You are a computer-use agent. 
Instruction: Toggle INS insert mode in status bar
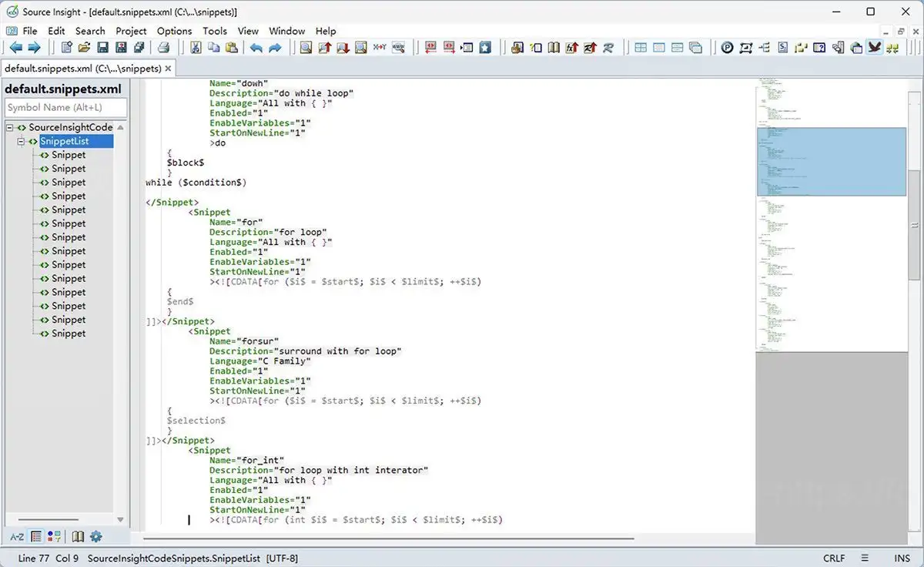902,558
